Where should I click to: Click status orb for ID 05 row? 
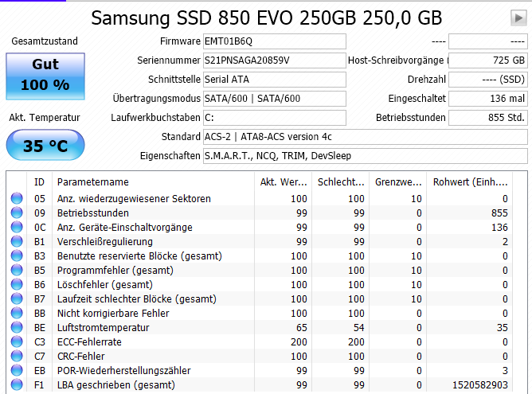(17, 198)
